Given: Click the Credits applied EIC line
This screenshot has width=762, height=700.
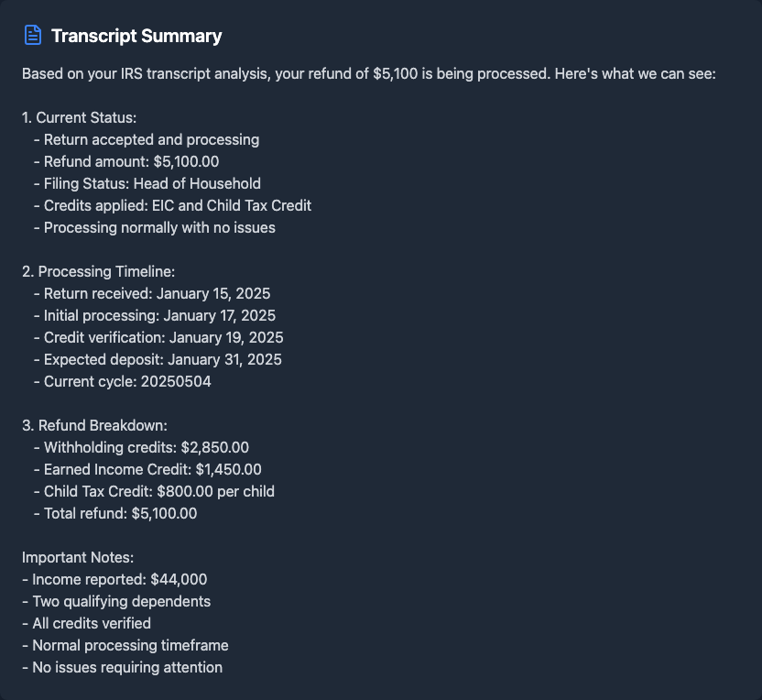Looking at the screenshot, I should pos(178,205).
